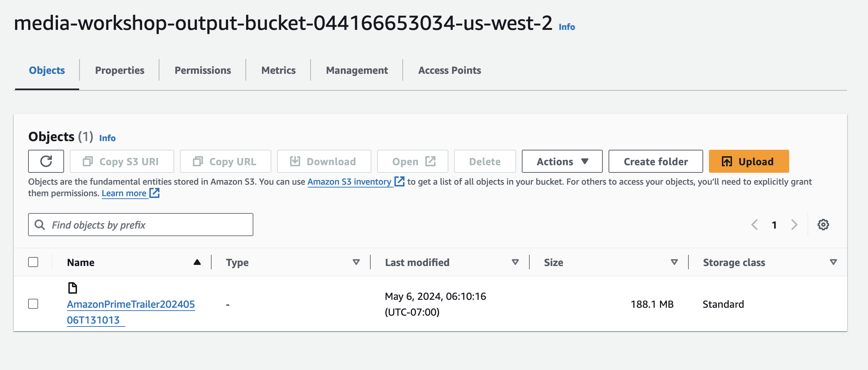Click the file icon above AmazonPrimeTrailer object

pos(73,288)
